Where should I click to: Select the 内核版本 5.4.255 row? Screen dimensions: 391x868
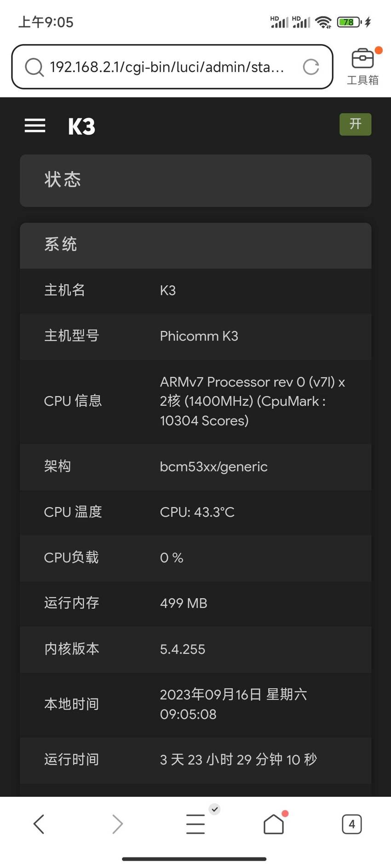(x=195, y=649)
